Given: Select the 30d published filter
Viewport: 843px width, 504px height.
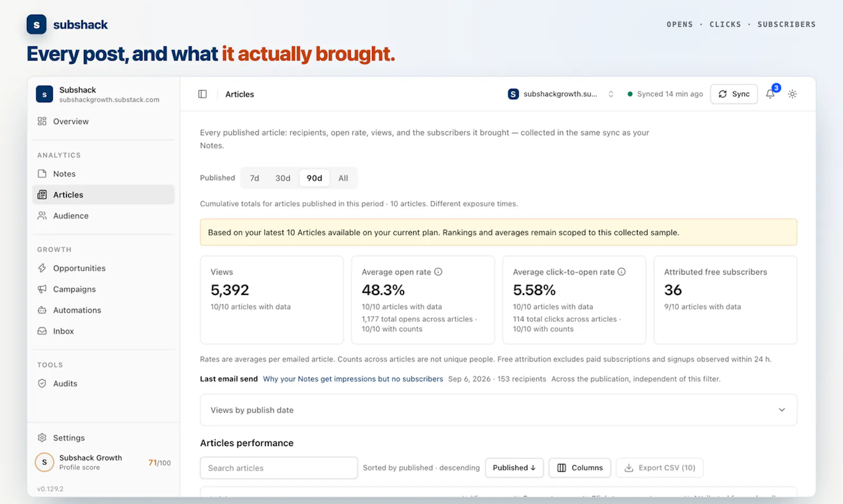Looking at the screenshot, I should [283, 178].
